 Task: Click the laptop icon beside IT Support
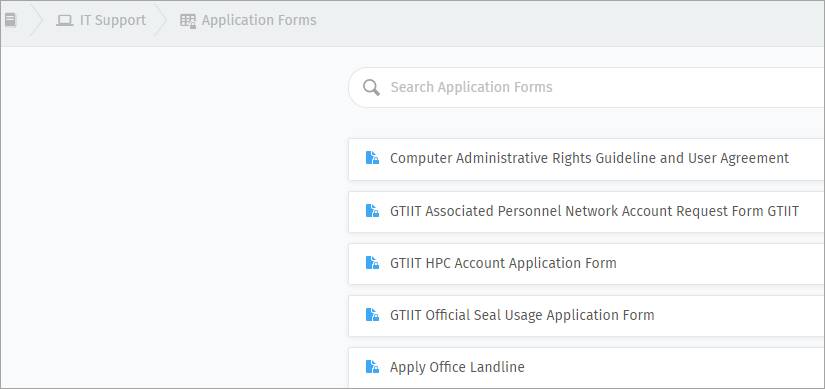[x=65, y=21]
